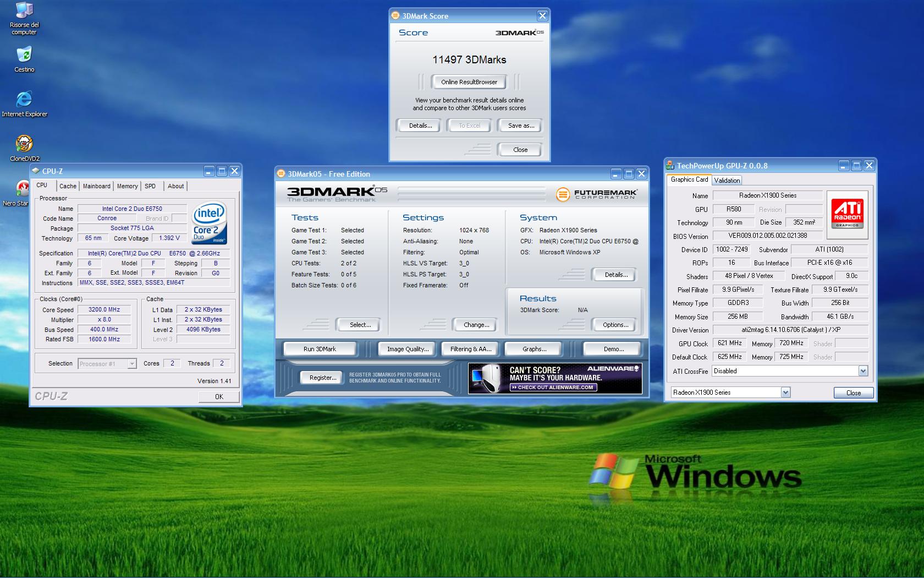Open Options... under Results
Image resolution: width=924 pixels, height=578 pixels.
pyautogui.click(x=615, y=325)
